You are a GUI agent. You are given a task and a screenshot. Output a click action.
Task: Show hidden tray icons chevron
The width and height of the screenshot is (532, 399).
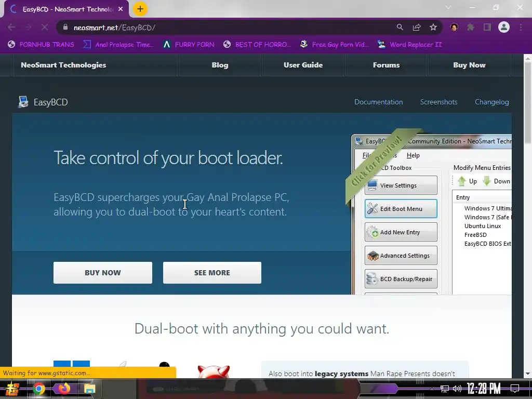pos(432,389)
